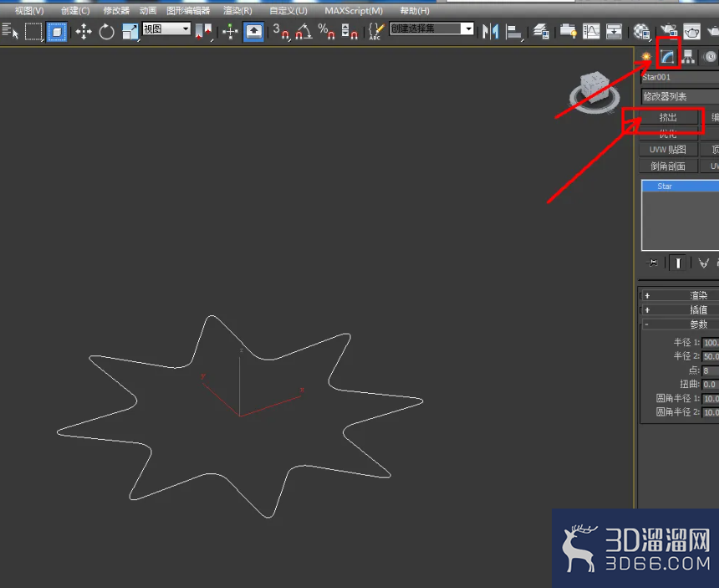Activate the Select and Move tool

click(84, 32)
